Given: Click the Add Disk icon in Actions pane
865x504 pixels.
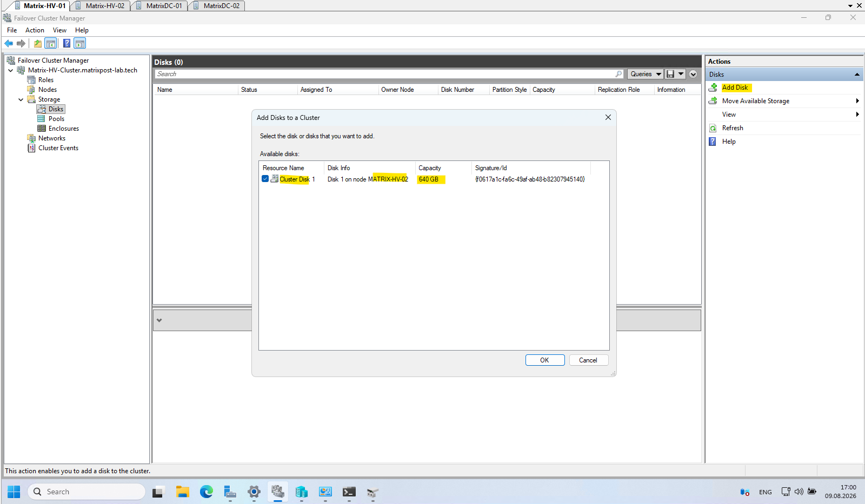Looking at the screenshot, I should [x=713, y=88].
